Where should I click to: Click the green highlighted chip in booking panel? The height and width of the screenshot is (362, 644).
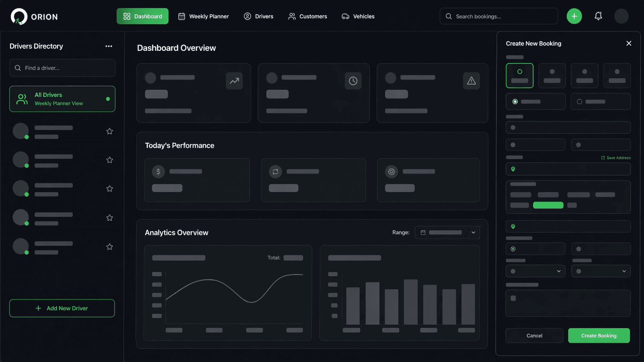coord(548,205)
